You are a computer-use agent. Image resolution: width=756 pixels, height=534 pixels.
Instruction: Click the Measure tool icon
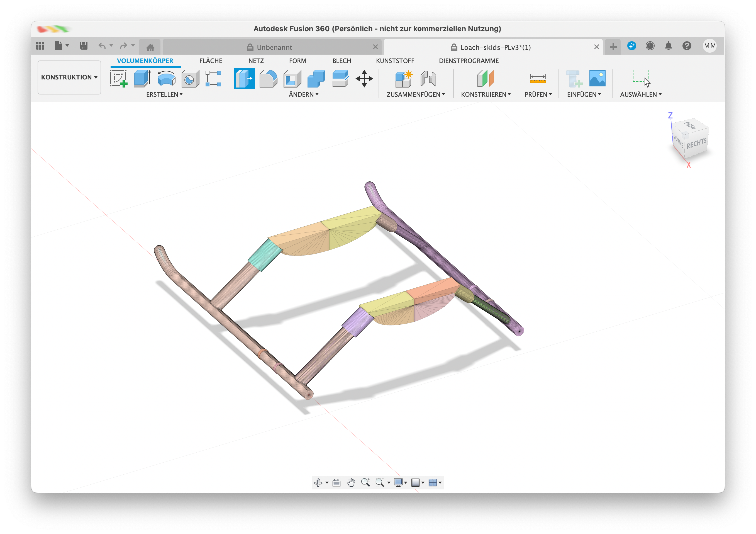click(x=538, y=78)
